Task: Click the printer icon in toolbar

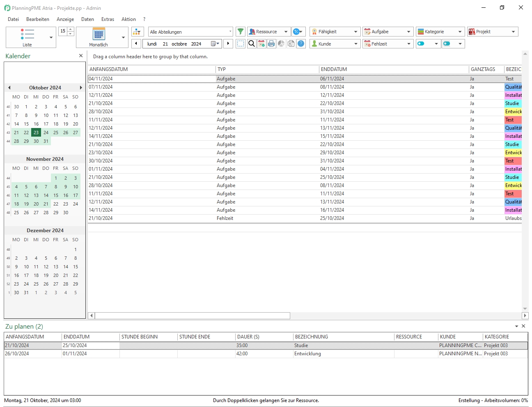Action: 271,43
